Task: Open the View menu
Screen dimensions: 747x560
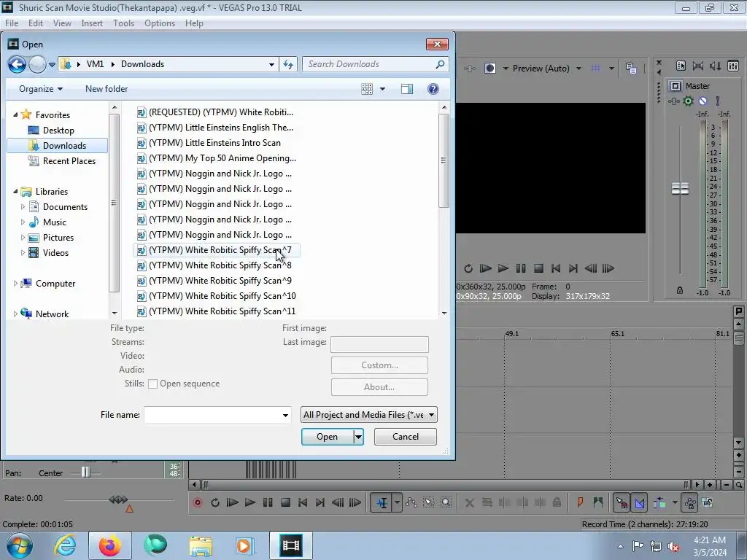Action: pos(62,23)
